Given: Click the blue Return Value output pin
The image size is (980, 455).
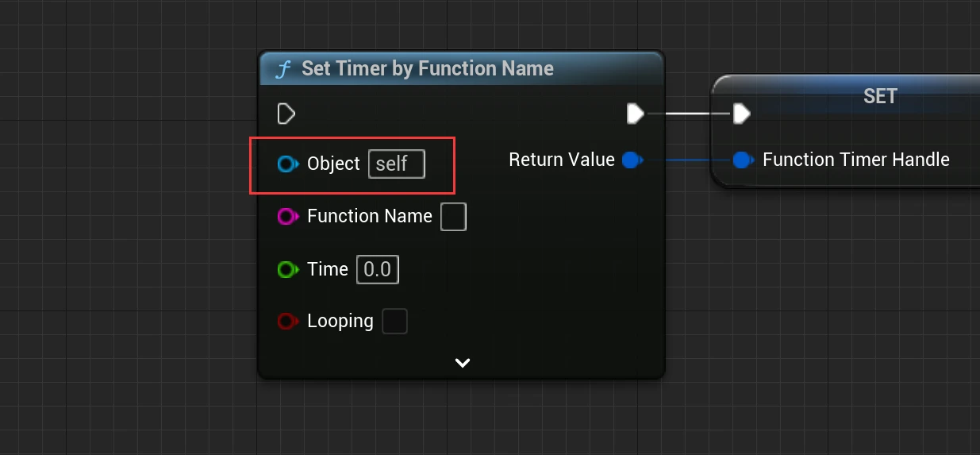Looking at the screenshot, I should tap(632, 160).
